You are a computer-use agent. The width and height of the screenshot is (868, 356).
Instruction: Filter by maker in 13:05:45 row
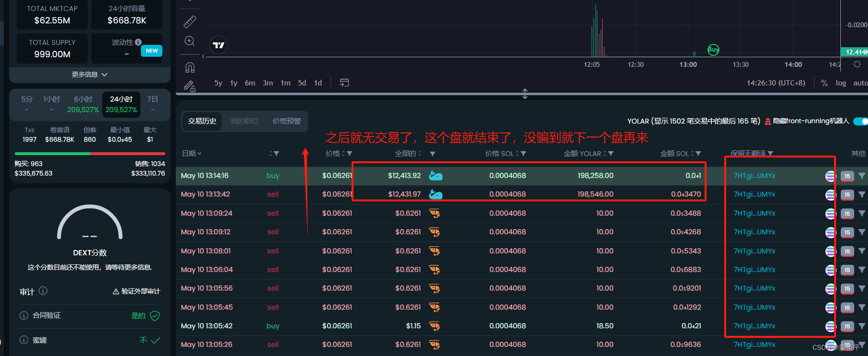point(862,307)
